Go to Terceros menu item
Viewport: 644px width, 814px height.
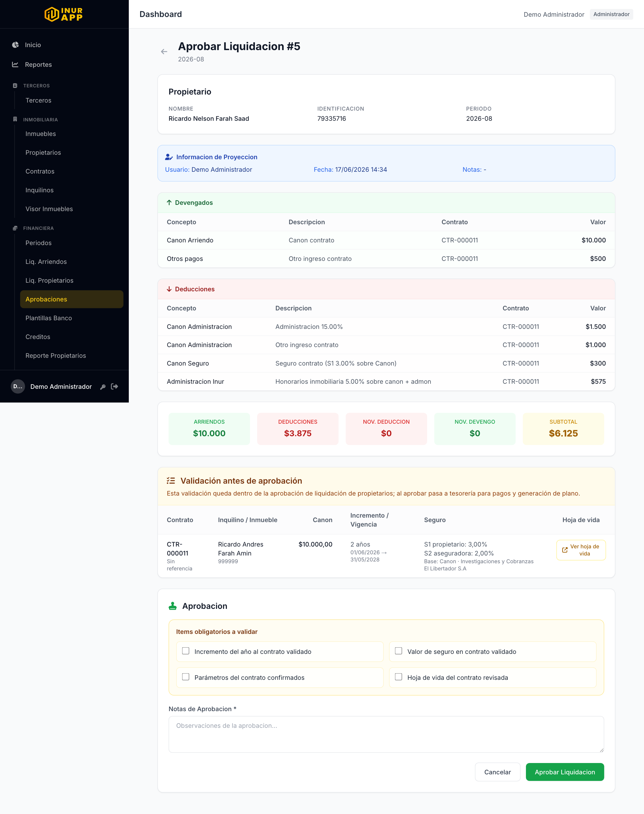coord(72,100)
